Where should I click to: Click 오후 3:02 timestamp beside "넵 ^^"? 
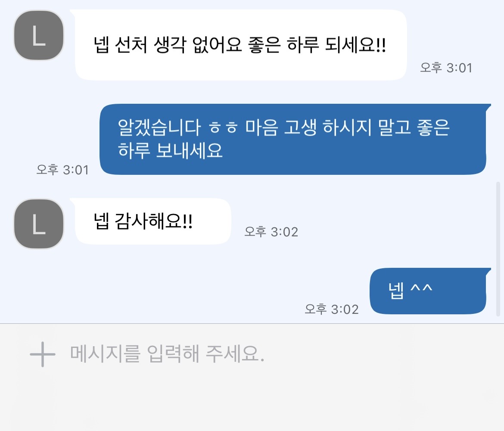[332, 309]
